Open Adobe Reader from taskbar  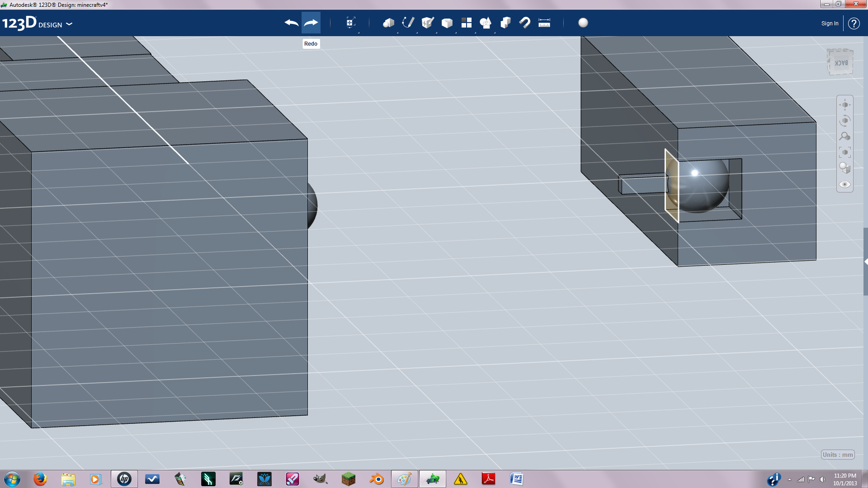[x=488, y=479]
